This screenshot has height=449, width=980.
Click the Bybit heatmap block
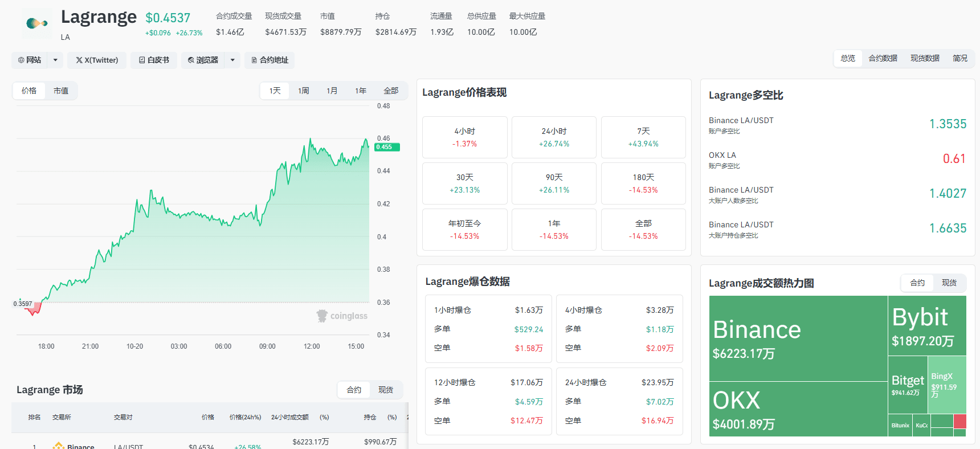(927, 325)
